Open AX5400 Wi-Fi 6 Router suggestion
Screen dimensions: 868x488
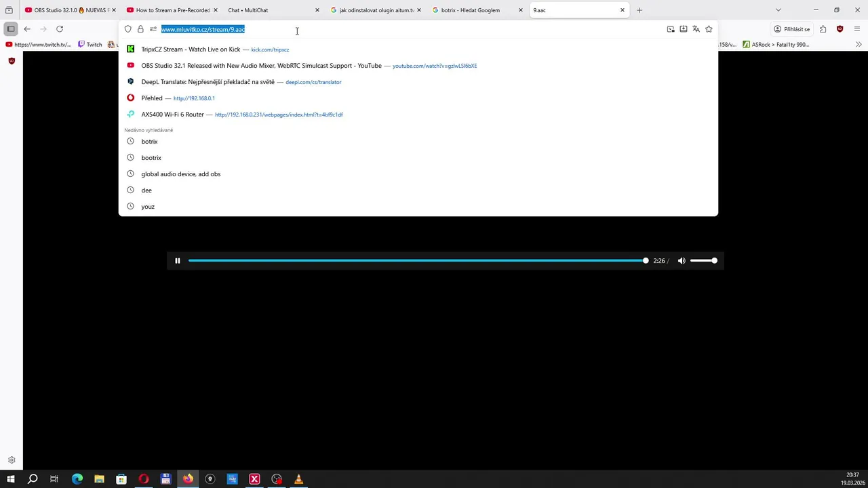[x=418, y=115]
